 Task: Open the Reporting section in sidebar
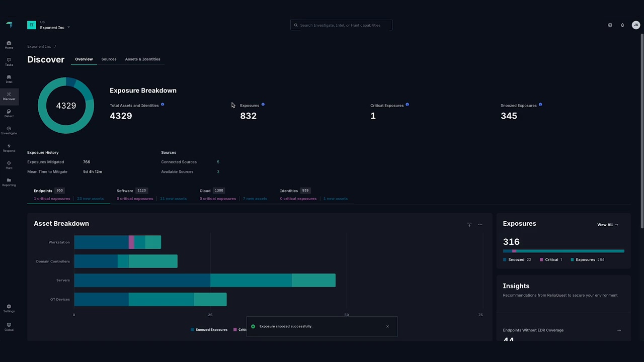(x=9, y=182)
